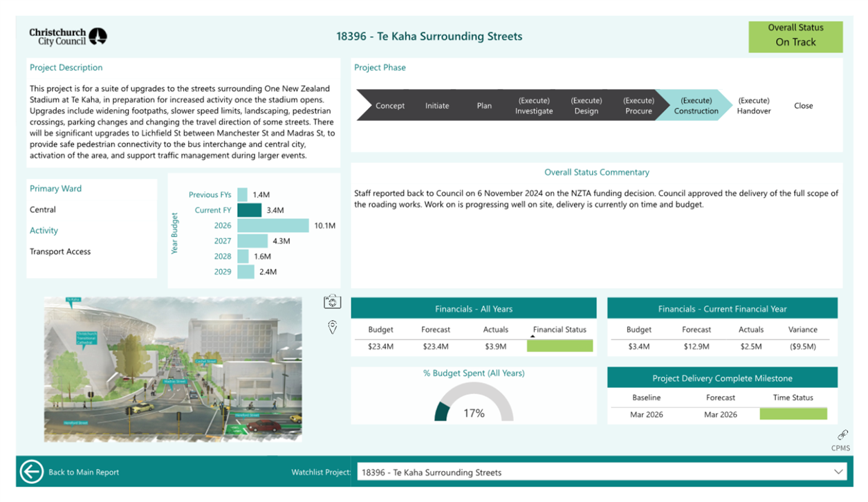Image resolution: width=868 pixels, height=502 pixels.
Task: Click the 2026 year budget bar
Action: tap(273, 225)
